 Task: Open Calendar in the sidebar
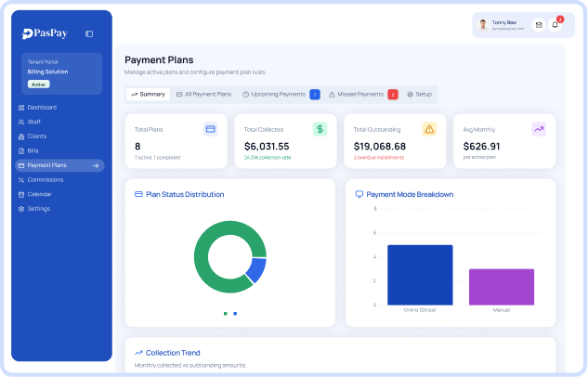click(59, 194)
